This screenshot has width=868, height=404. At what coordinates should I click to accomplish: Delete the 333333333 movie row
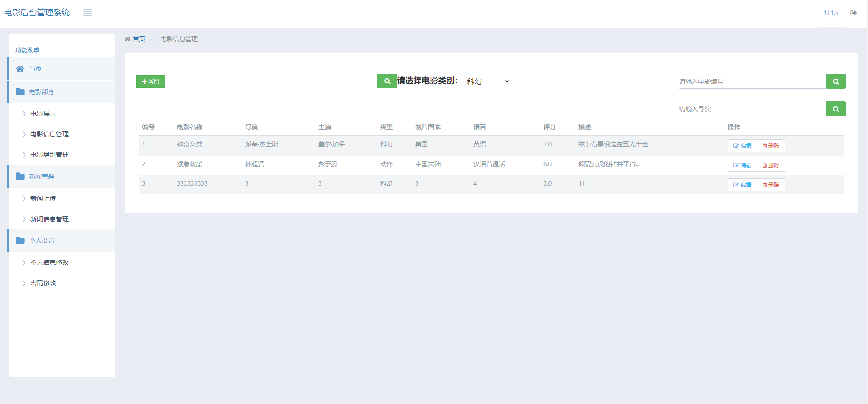(771, 185)
